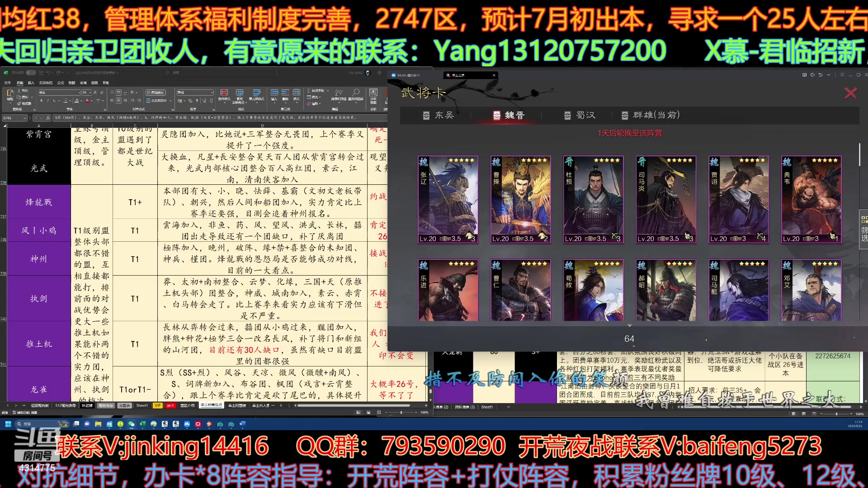Click the Format as Table icon
The height and width of the screenshot is (488, 868).
click(x=240, y=93)
